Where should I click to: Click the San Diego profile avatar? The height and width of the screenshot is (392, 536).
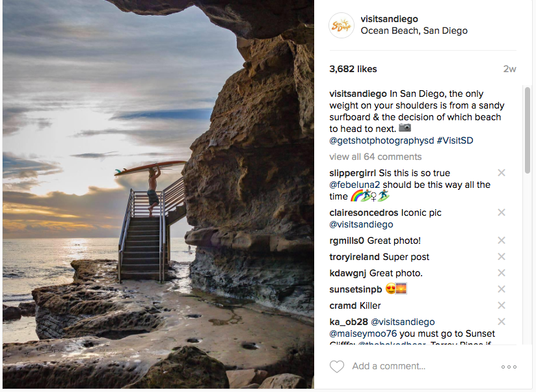coord(341,25)
